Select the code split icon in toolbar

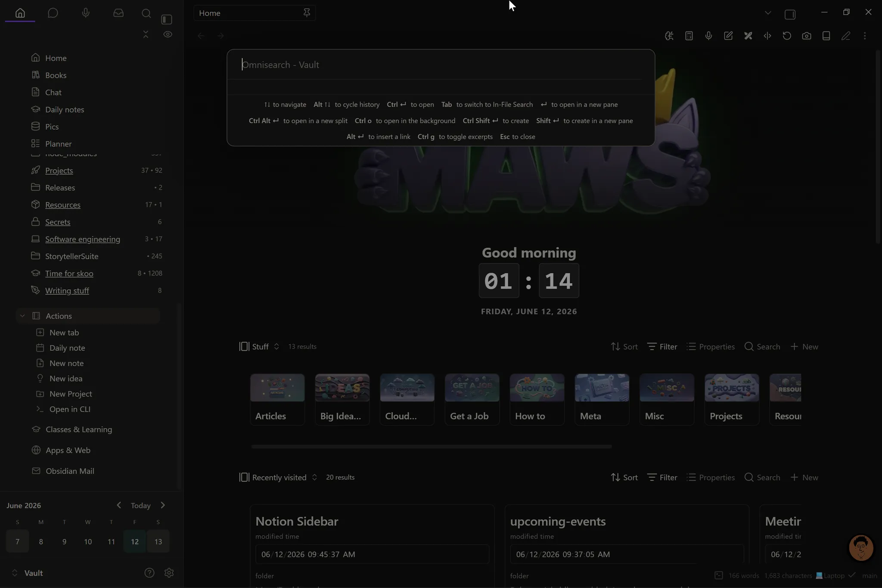pyautogui.click(x=767, y=36)
